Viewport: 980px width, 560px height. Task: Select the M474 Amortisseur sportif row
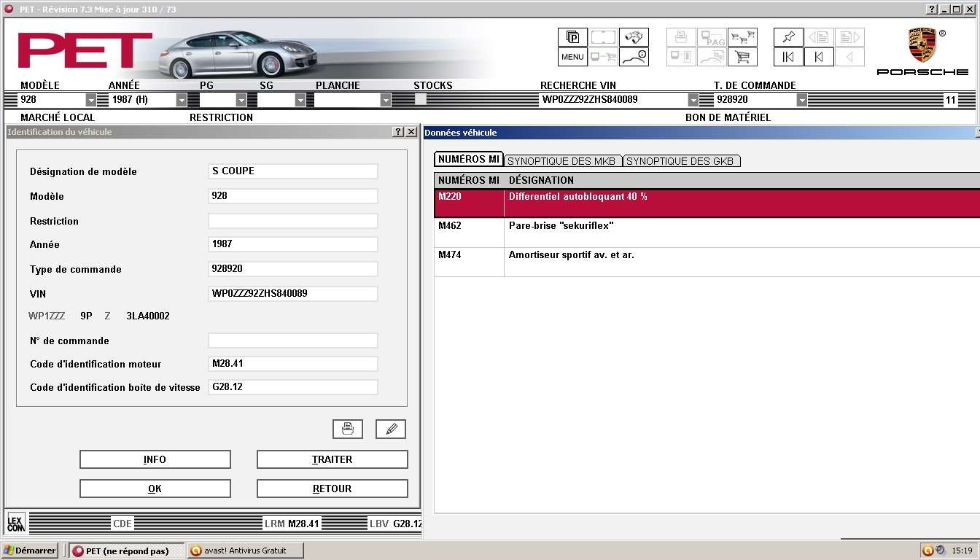click(x=707, y=262)
